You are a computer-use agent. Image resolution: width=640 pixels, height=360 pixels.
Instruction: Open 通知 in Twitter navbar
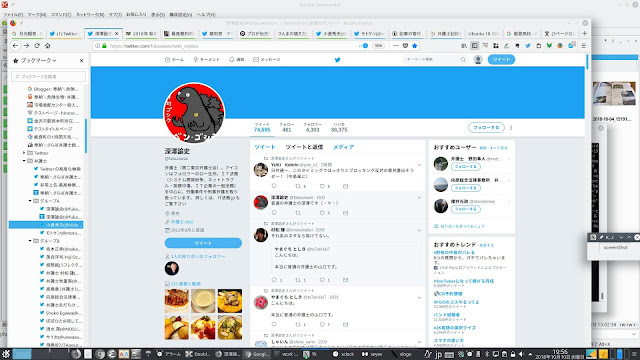(x=237, y=60)
